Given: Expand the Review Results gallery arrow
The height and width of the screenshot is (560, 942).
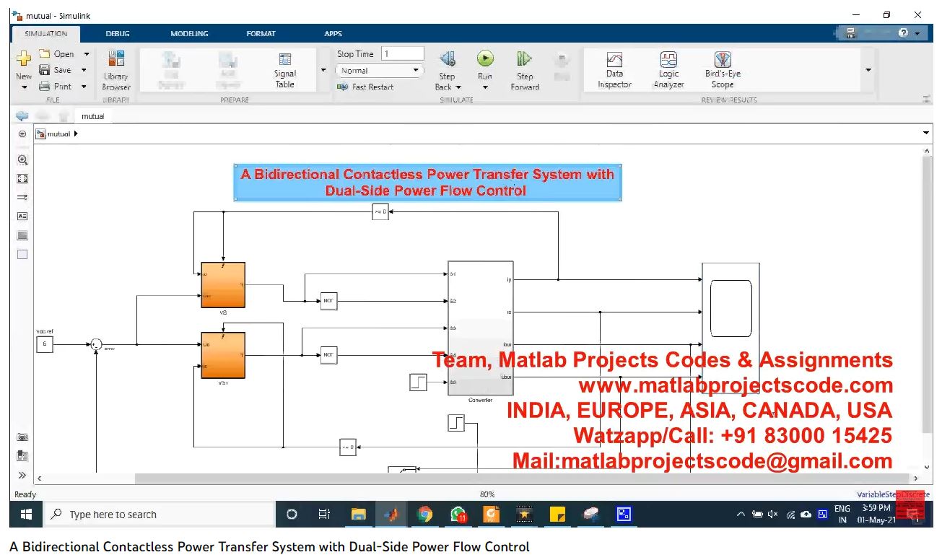Looking at the screenshot, I should [x=868, y=70].
